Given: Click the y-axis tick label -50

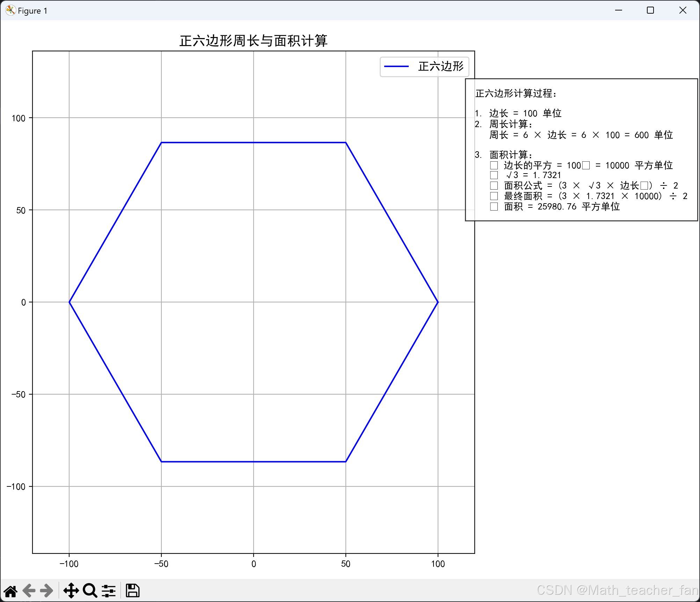Looking at the screenshot, I should [19, 395].
